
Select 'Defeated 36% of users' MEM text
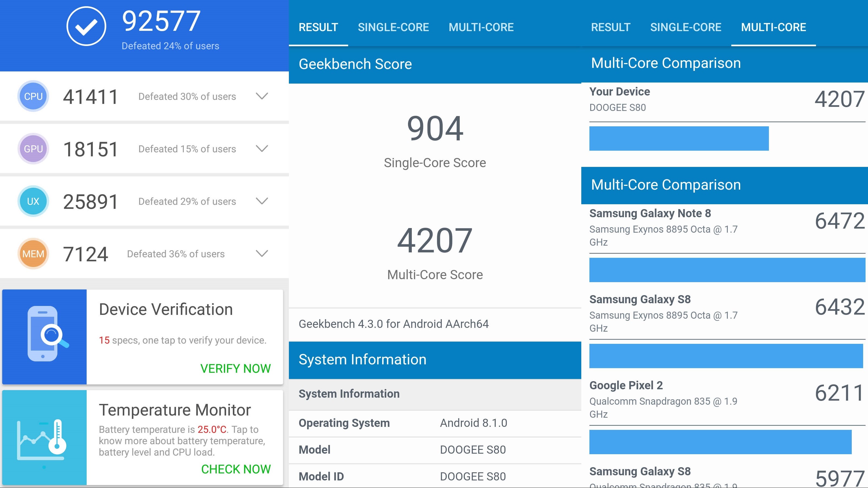tap(175, 254)
